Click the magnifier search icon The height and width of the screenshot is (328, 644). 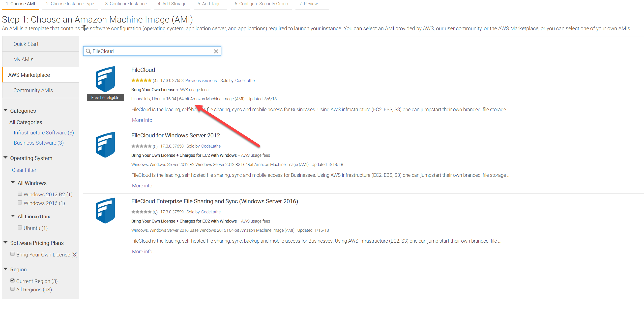[x=88, y=51]
